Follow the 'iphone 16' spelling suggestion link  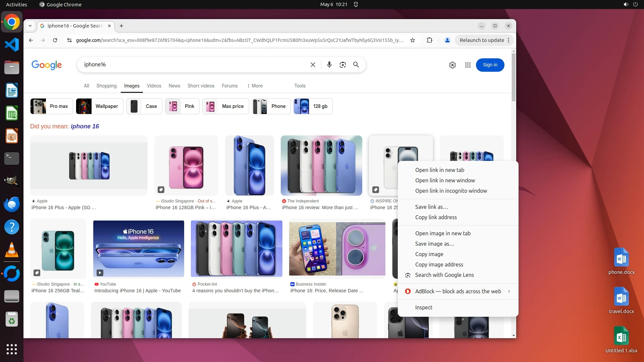pos(85,126)
